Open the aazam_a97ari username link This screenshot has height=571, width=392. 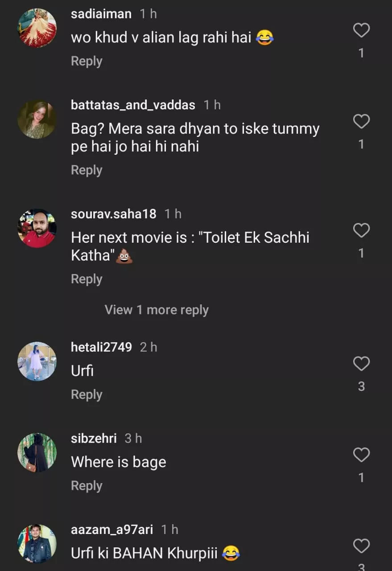tap(112, 530)
